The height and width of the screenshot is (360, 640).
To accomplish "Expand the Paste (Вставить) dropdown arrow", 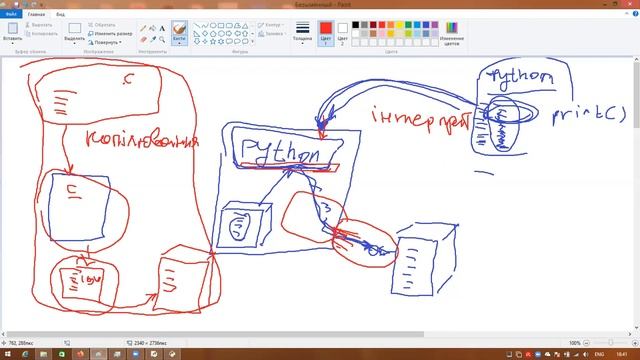I will [13, 43].
